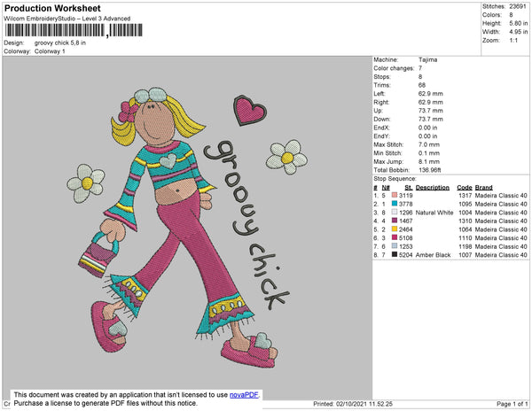The height and width of the screenshot is (411, 532).
Task: Click the Trims value '68'
Action: [x=422, y=85]
